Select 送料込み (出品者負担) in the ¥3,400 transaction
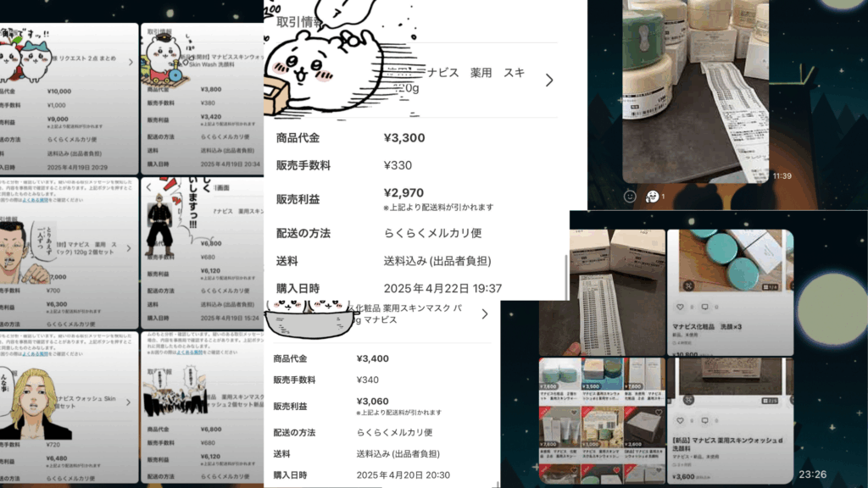 (398, 454)
